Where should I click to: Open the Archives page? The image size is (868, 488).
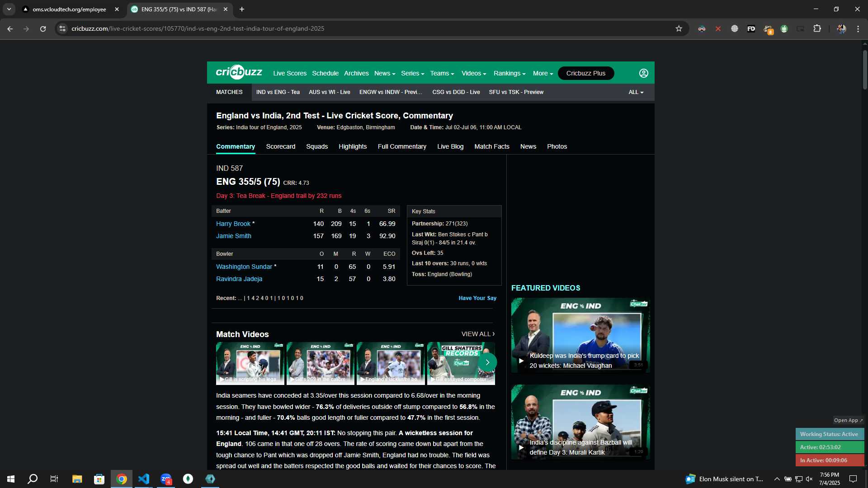(x=356, y=73)
